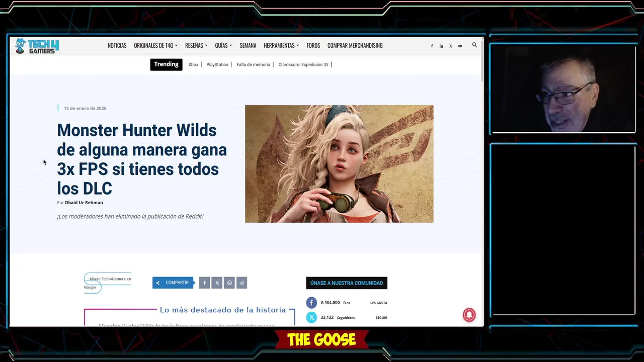Expand the GUÍAS dropdown menu
This screenshot has width=644, height=362.
coord(223,45)
